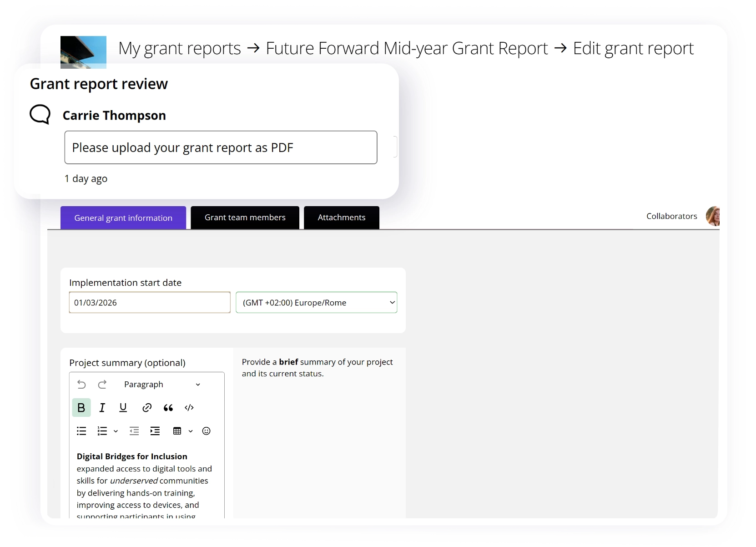Click the comment box about PDF upload
Image resolution: width=756 pixels, height=547 pixels.
[221, 147]
